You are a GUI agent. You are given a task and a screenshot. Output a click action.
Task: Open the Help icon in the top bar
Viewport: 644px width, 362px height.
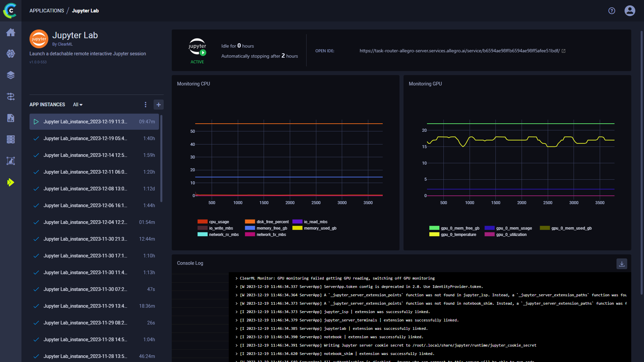pos(611,11)
